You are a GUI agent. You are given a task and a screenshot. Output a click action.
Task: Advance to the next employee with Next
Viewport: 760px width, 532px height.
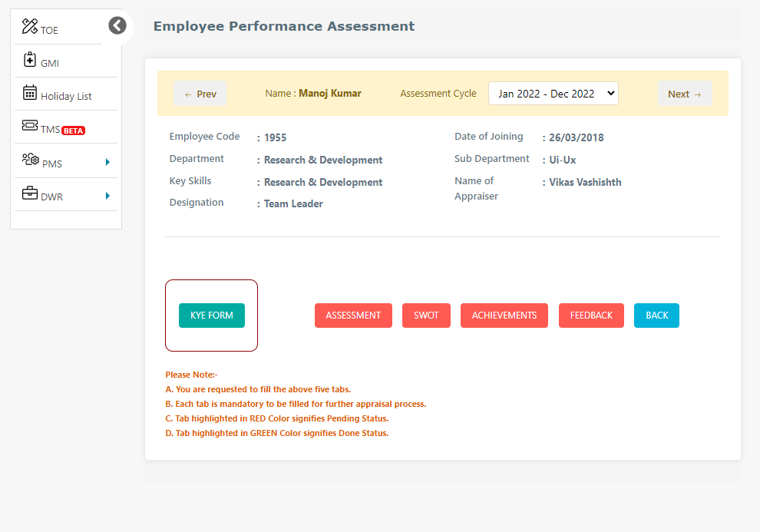coord(685,93)
